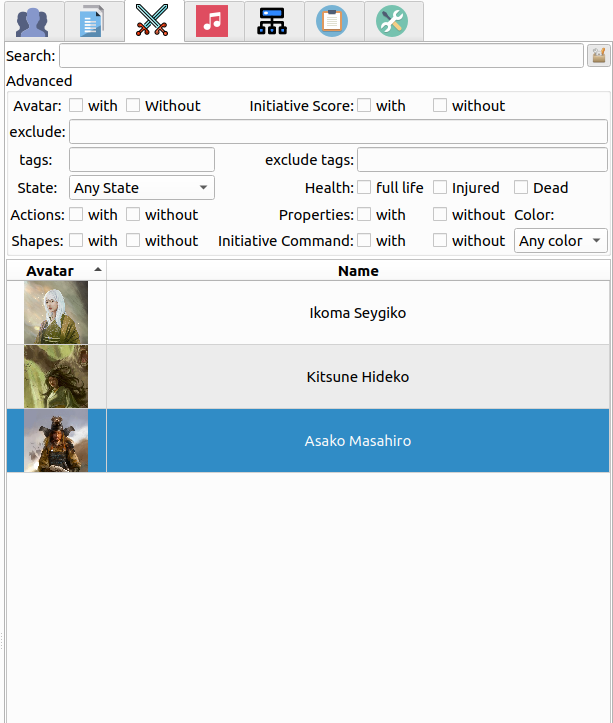This screenshot has width=613, height=723.
Task: Open the clipboard notes tab icon
Action: tap(332, 21)
